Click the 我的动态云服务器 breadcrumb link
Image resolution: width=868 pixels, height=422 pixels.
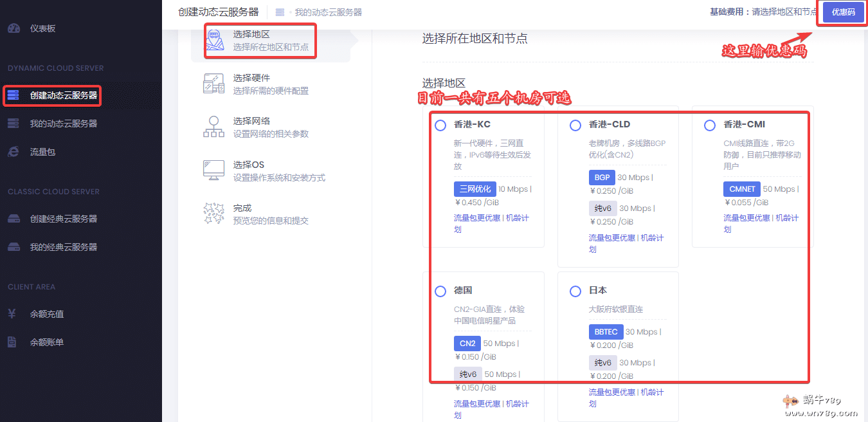(x=328, y=12)
